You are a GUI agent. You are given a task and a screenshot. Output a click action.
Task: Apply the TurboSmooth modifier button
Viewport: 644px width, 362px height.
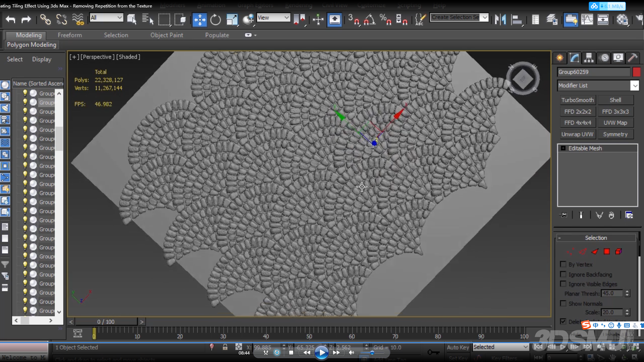click(578, 100)
